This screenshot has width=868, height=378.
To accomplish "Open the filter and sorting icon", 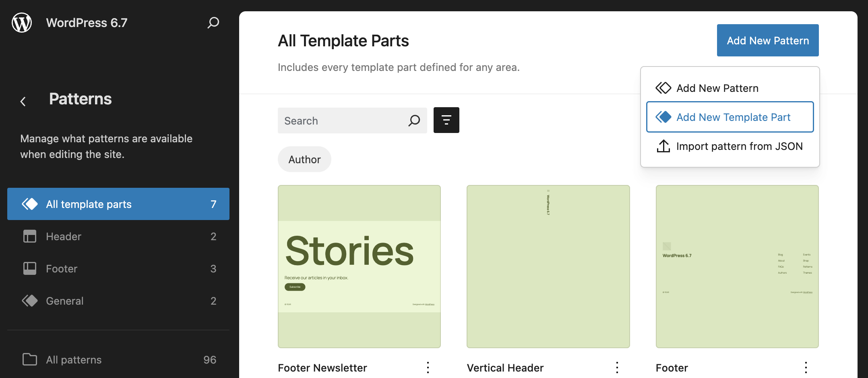I will [x=446, y=120].
